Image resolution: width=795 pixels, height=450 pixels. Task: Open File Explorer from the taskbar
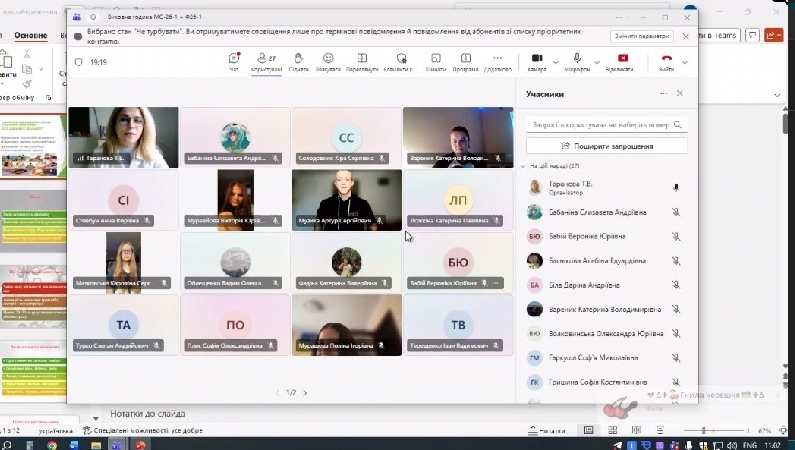click(x=96, y=445)
